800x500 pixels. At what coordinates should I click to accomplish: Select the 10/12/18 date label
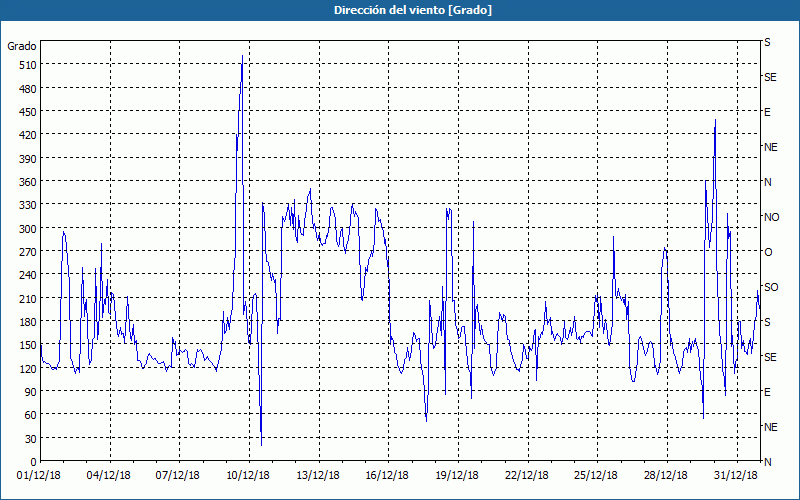click(248, 476)
